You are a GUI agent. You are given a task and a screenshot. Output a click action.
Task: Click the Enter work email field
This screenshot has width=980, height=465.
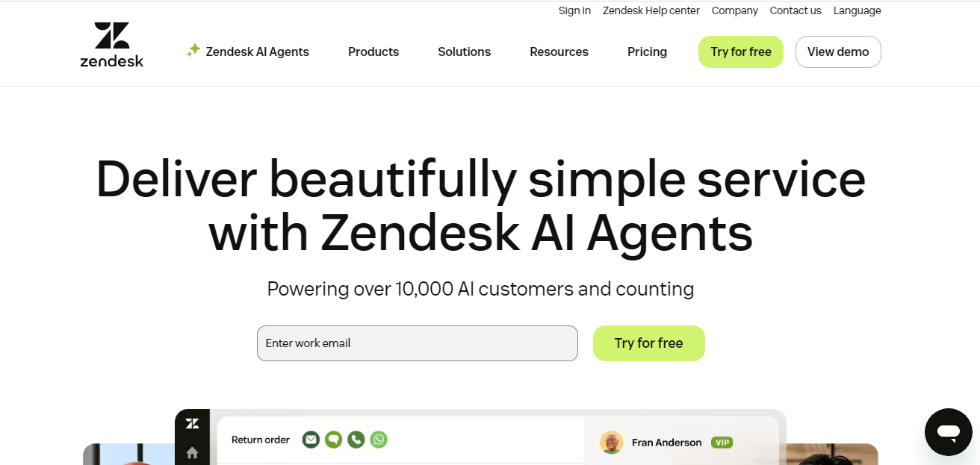tap(417, 343)
